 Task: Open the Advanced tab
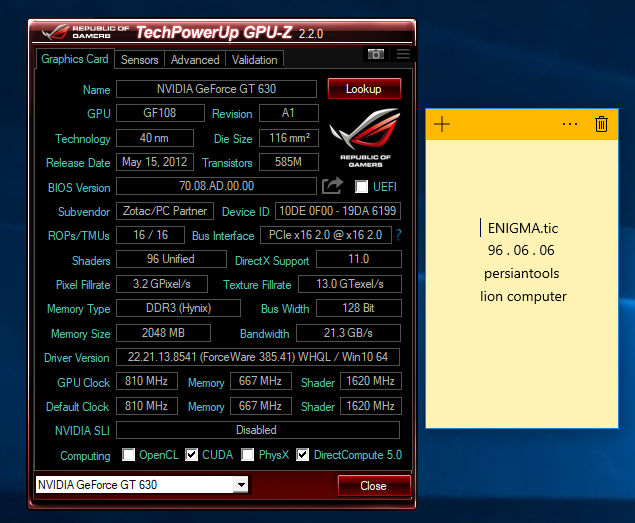[x=195, y=60]
